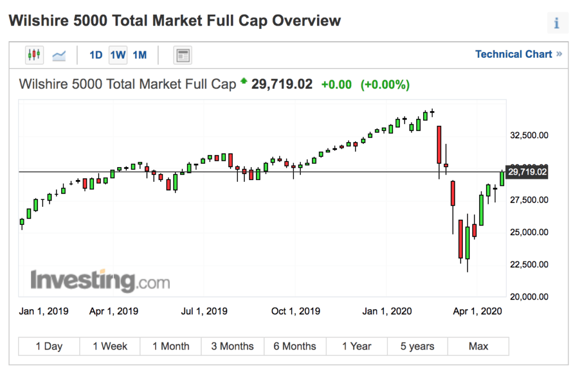Click the 29,719.02 price label on the axis
Screen dimensions: 580x392
pos(527,172)
